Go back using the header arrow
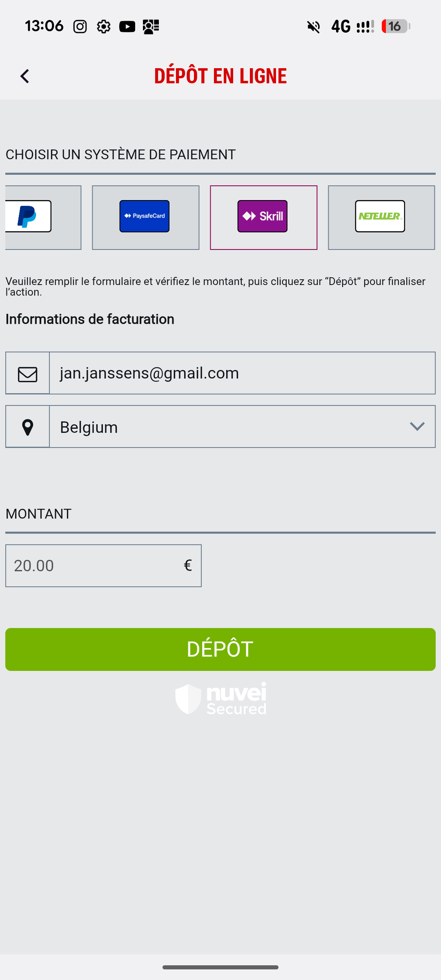The height and width of the screenshot is (980, 441). point(25,76)
